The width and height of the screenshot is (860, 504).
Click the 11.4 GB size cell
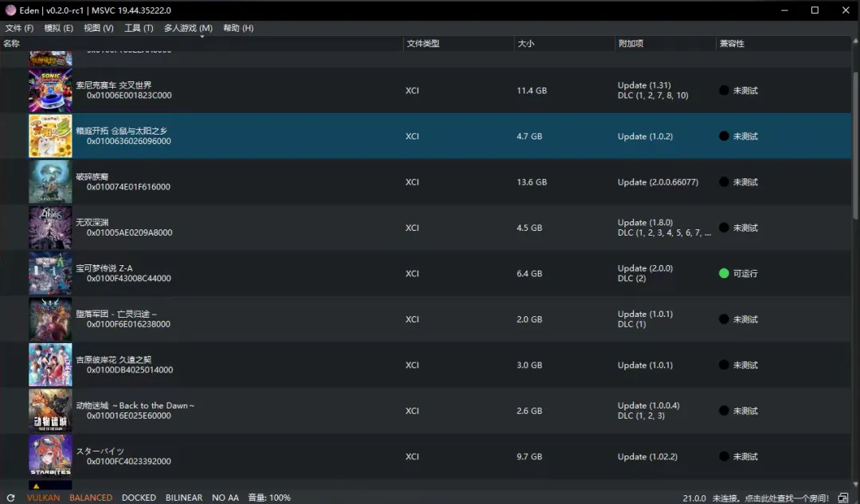click(x=531, y=91)
